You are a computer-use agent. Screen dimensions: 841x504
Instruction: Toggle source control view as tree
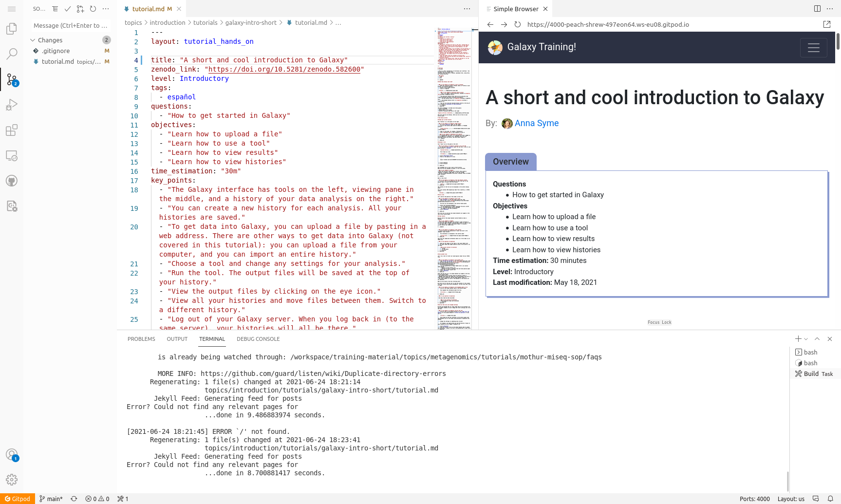pos(55,9)
